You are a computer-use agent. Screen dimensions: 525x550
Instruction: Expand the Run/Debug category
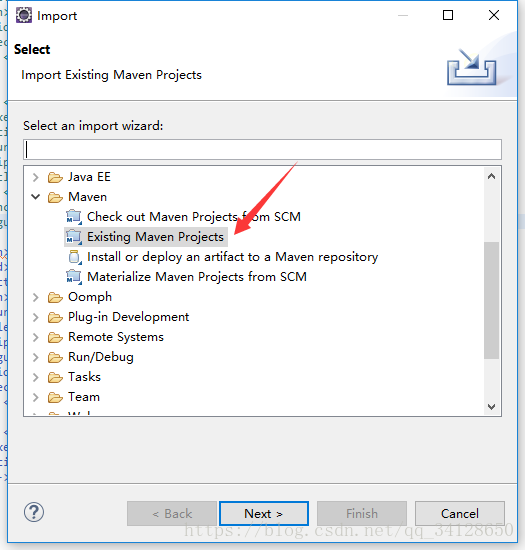click(35, 357)
